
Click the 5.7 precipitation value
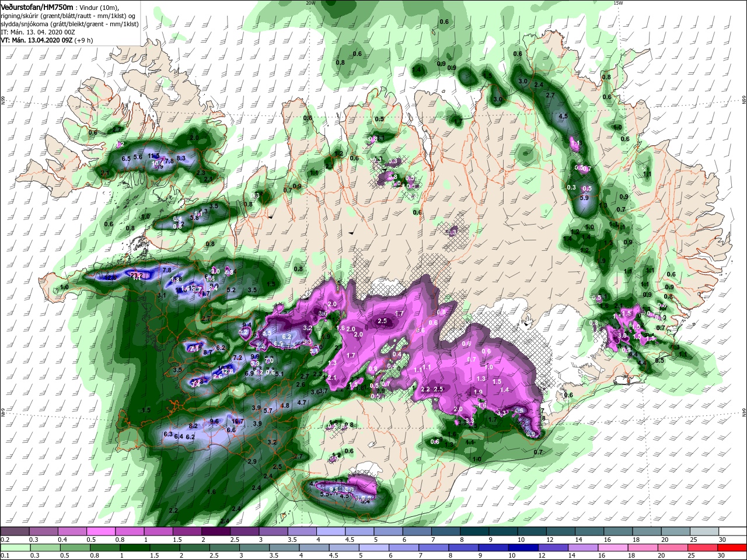[x=268, y=411]
